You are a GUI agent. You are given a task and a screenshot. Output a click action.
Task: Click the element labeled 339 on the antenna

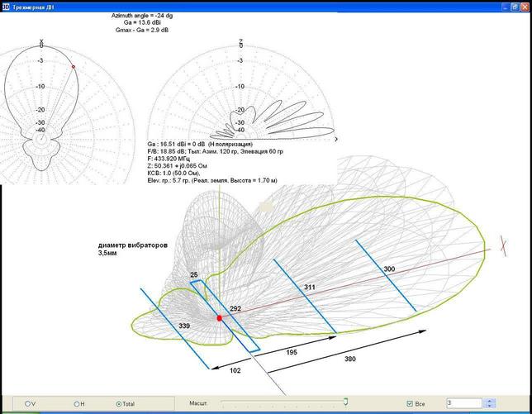pyautogui.click(x=185, y=326)
